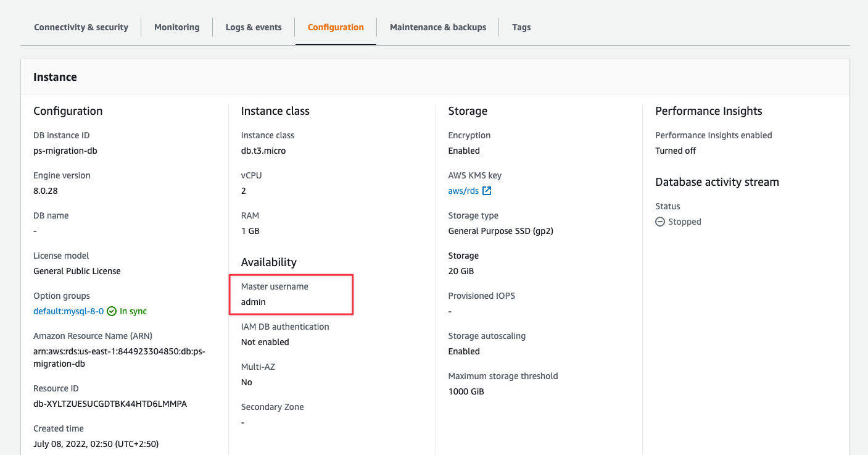Screen dimensions: 868x455
Task: Select the Multi-AZ value No
Action: (247, 382)
